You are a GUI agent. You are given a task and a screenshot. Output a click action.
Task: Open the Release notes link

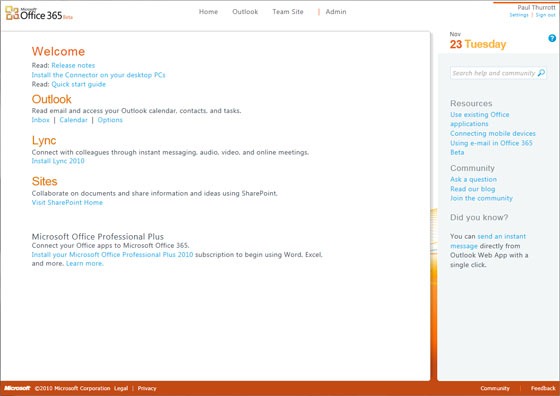pos(73,65)
